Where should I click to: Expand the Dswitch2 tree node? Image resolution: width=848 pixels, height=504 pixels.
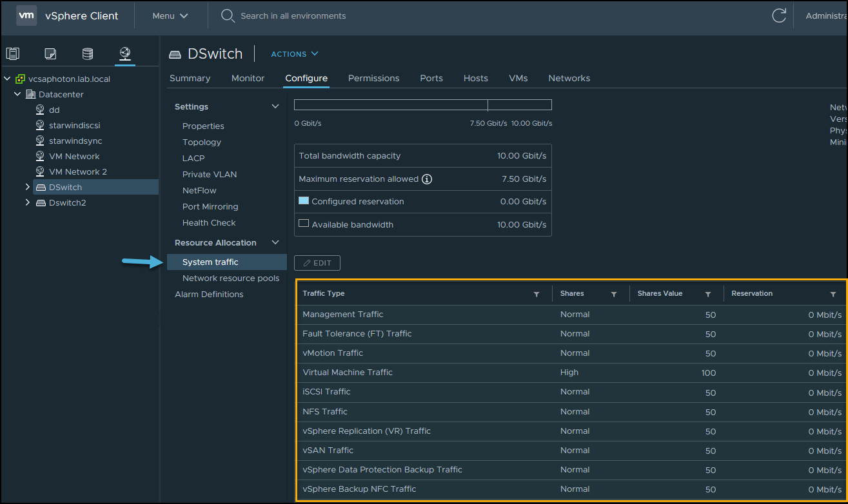[28, 202]
